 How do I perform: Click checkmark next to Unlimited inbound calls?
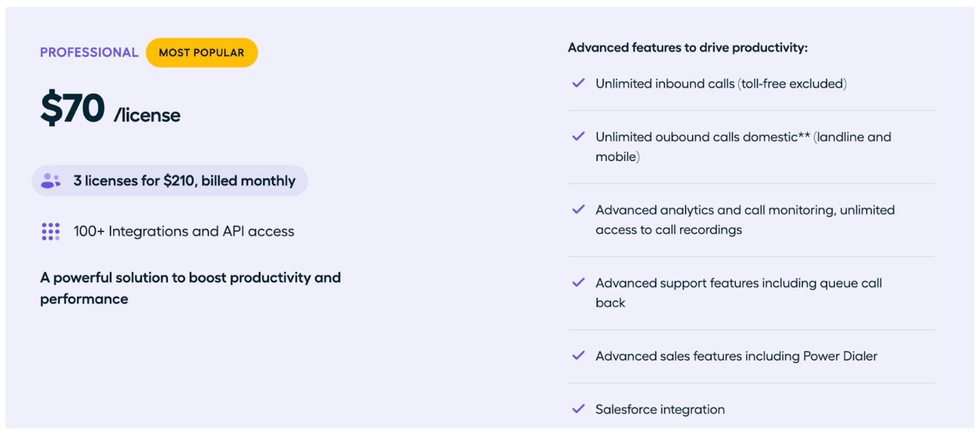pos(578,83)
